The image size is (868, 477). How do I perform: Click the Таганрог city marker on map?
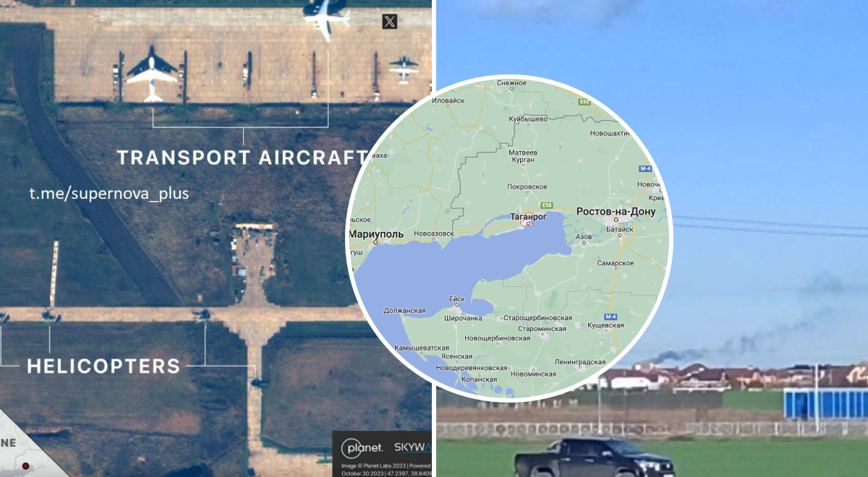point(529,224)
